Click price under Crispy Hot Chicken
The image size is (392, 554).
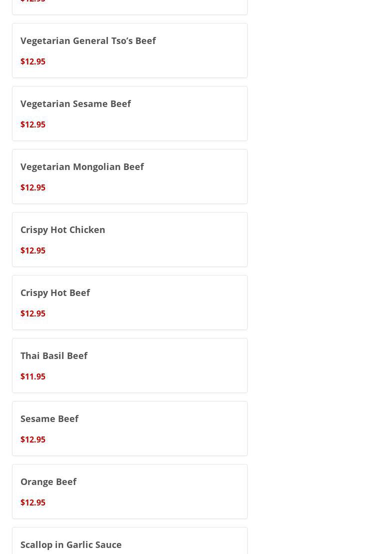[33, 250]
